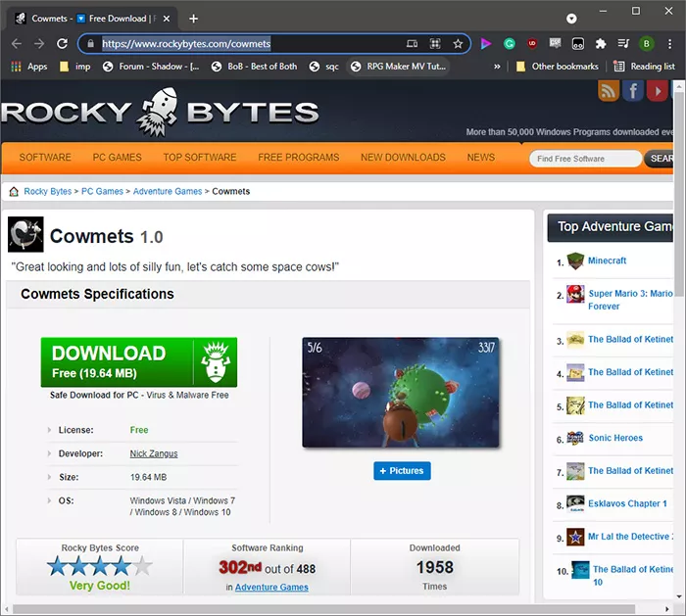This screenshot has width=686, height=616.
Task: Open the imp bookmarks folder
Action: (75, 67)
